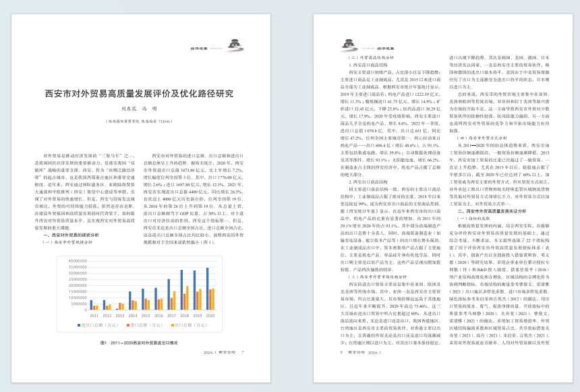This screenshot has width=580, height=392.
Task: Click the author names 刘东苑 冯明
Action: click(138, 108)
